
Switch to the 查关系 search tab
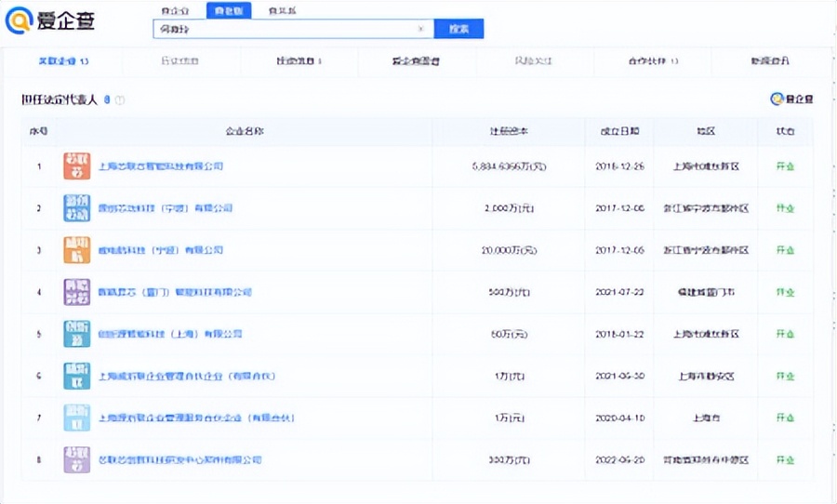pos(282,10)
